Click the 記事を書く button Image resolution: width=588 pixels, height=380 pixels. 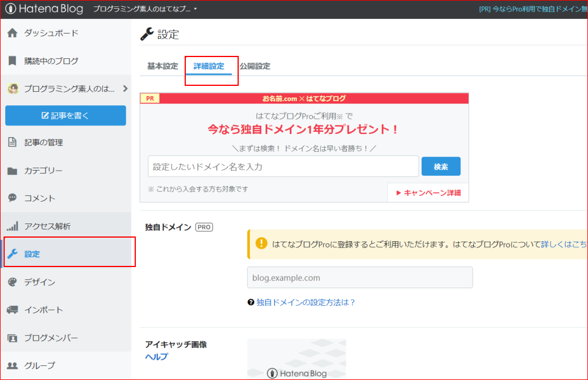point(66,115)
